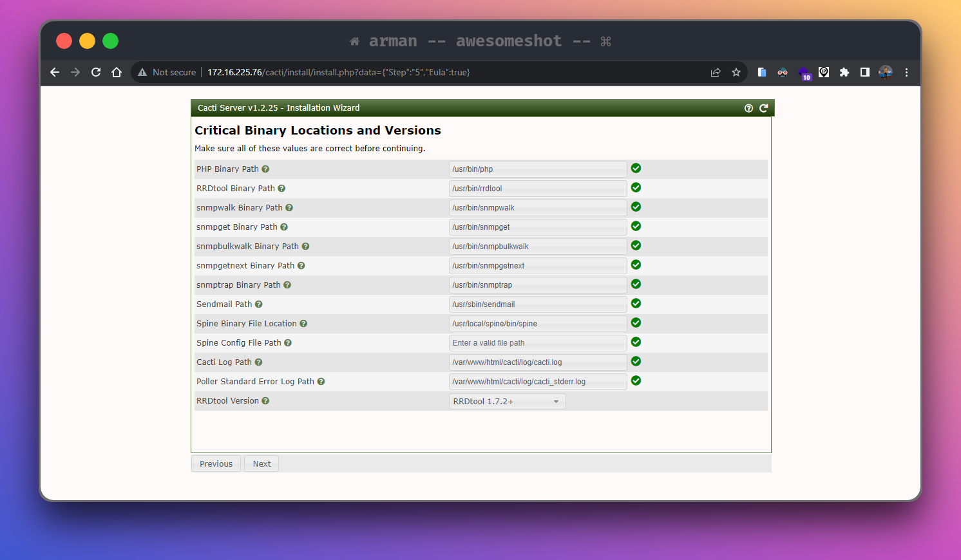
Task: Click the browser address bar URL
Action: pyautogui.click(x=338, y=72)
